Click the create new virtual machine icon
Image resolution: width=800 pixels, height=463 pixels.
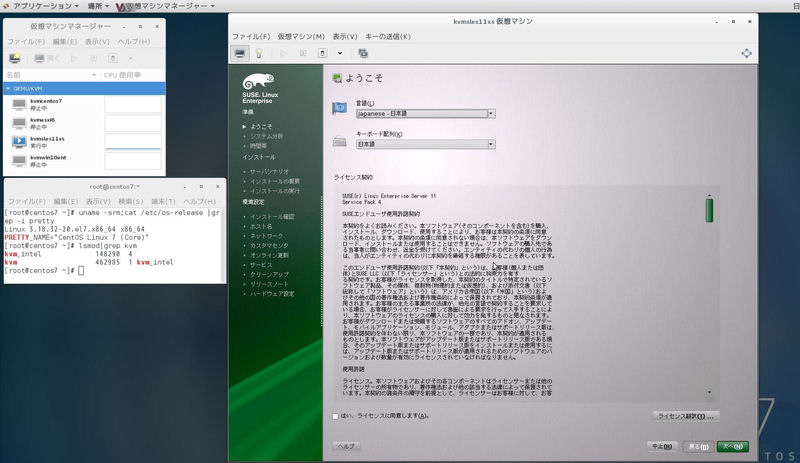(15, 58)
